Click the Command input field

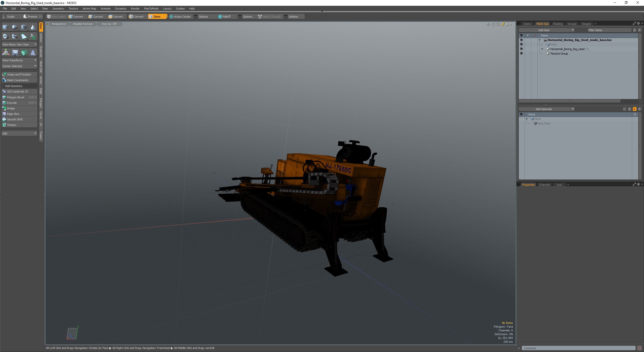(578, 348)
